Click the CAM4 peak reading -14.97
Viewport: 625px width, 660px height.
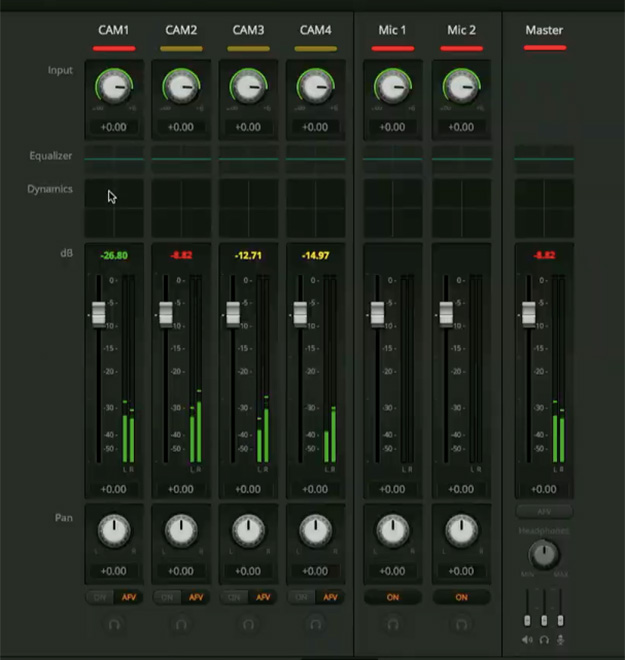(x=316, y=255)
